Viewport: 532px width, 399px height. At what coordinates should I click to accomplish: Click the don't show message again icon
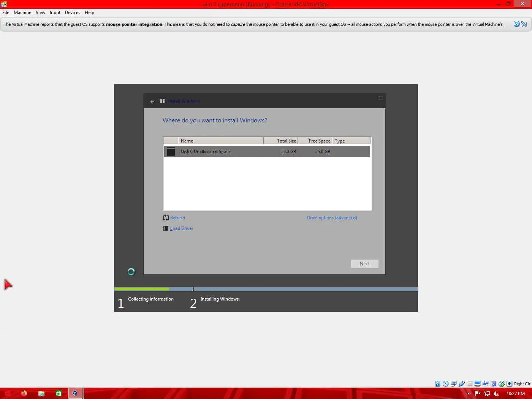coord(524,24)
